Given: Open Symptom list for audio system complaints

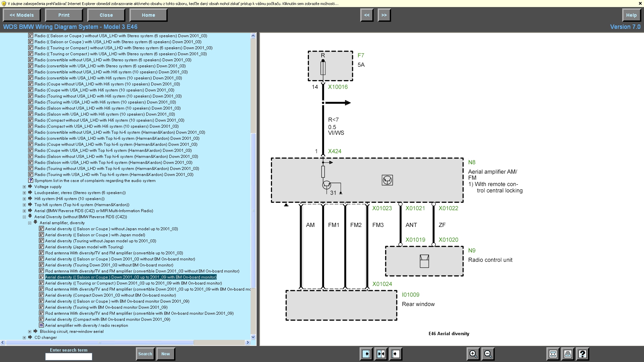Looking at the screenshot, I should (x=95, y=181).
